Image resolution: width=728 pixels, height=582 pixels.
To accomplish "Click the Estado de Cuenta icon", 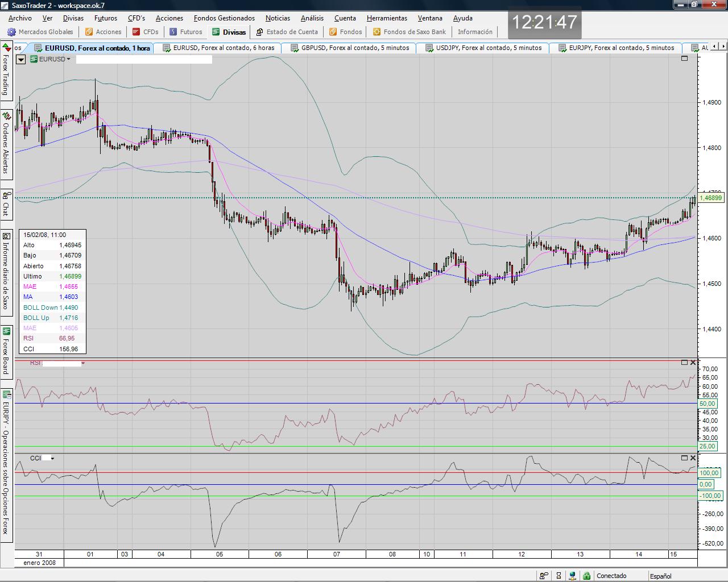I will (x=260, y=32).
